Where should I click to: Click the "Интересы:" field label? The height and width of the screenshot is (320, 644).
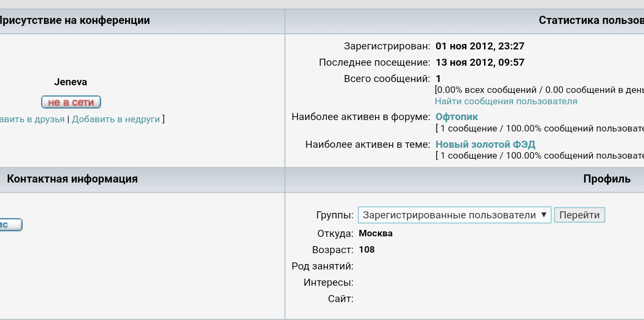(329, 283)
